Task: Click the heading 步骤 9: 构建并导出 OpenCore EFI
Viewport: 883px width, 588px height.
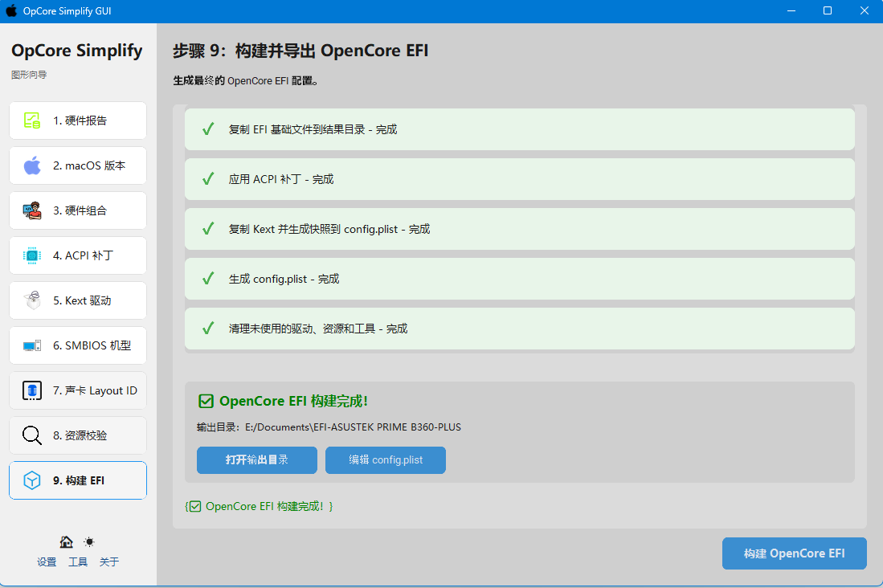Action: [x=300, y=51]
